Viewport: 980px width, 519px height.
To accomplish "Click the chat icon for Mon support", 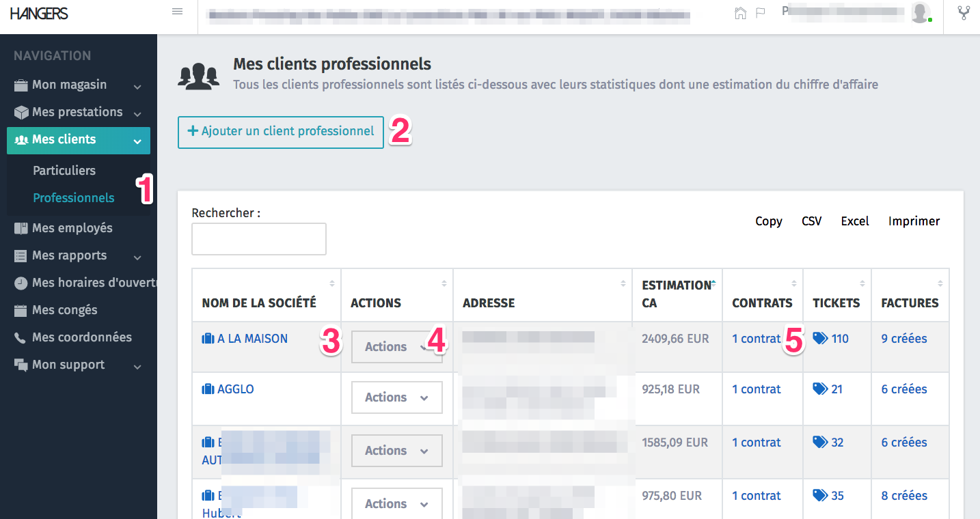I will (x=21, y=365).
